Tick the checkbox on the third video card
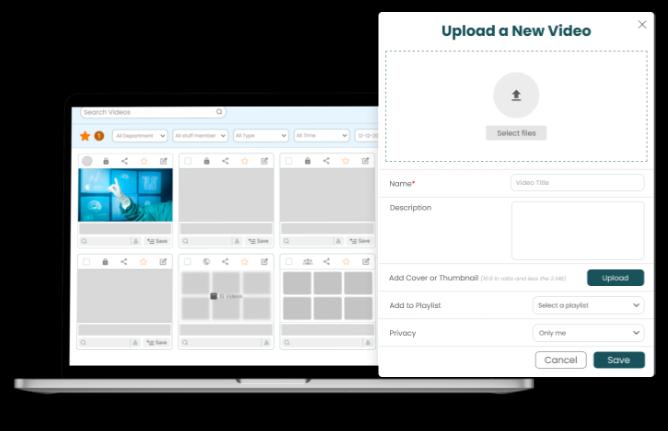668x431 pixels. click(289, 161)
